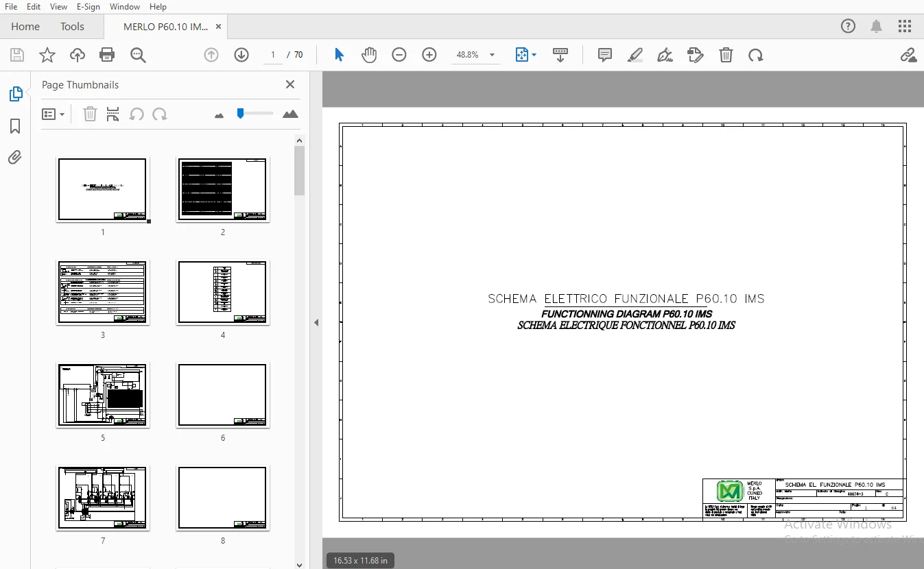Close the MERLO P60.10 document tab

point(219,27)
